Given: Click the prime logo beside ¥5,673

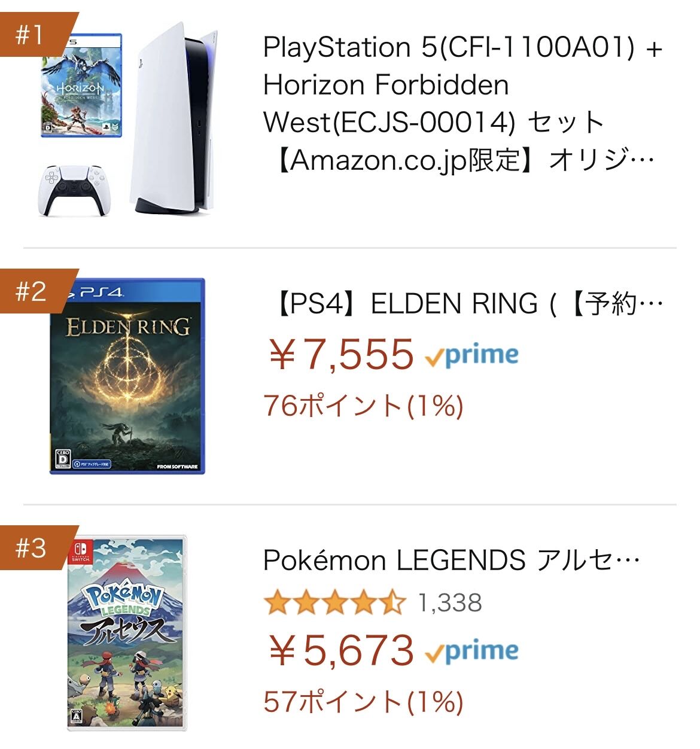Looking at the screenshot, I should [x=471, y=651].
